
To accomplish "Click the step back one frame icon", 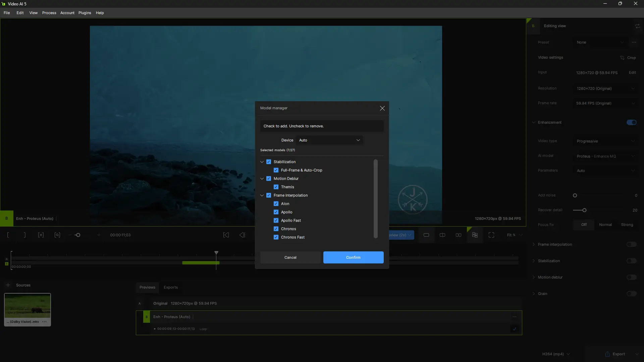I will [x=242, y=235].
